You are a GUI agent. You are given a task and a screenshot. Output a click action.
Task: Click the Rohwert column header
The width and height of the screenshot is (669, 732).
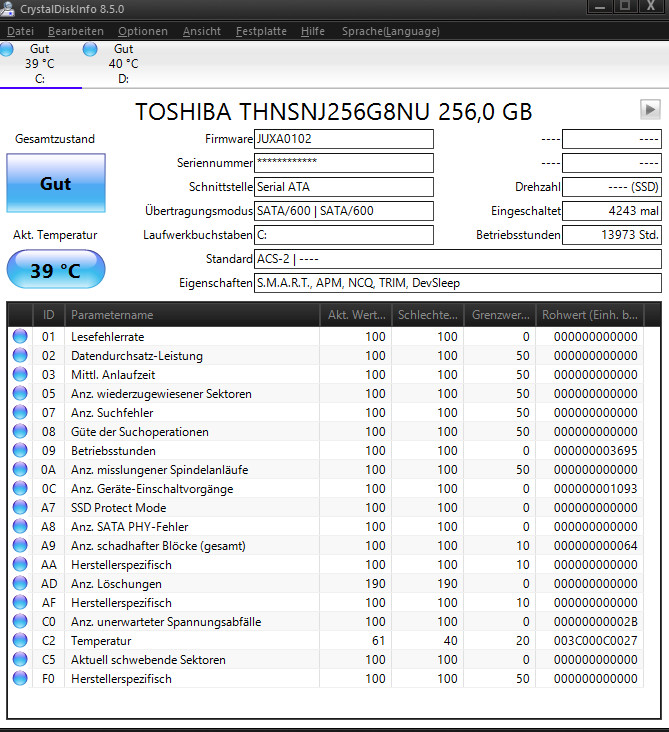coord(590,315)
